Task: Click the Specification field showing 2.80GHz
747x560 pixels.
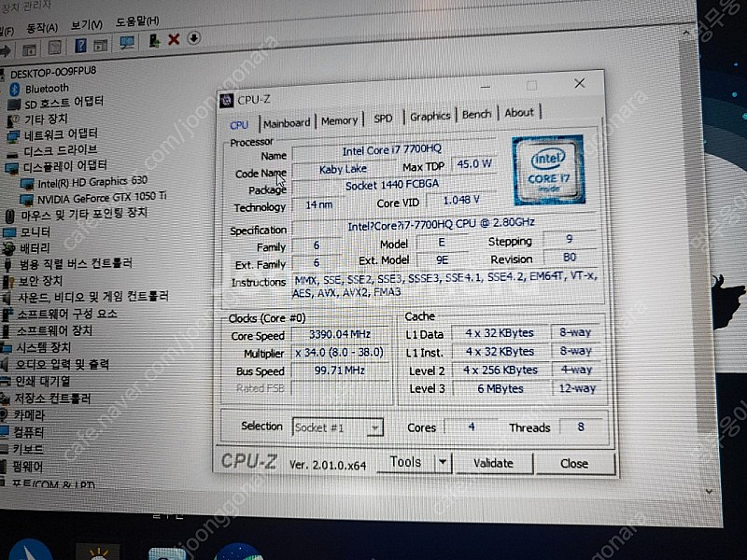Action: coord(442,224)
